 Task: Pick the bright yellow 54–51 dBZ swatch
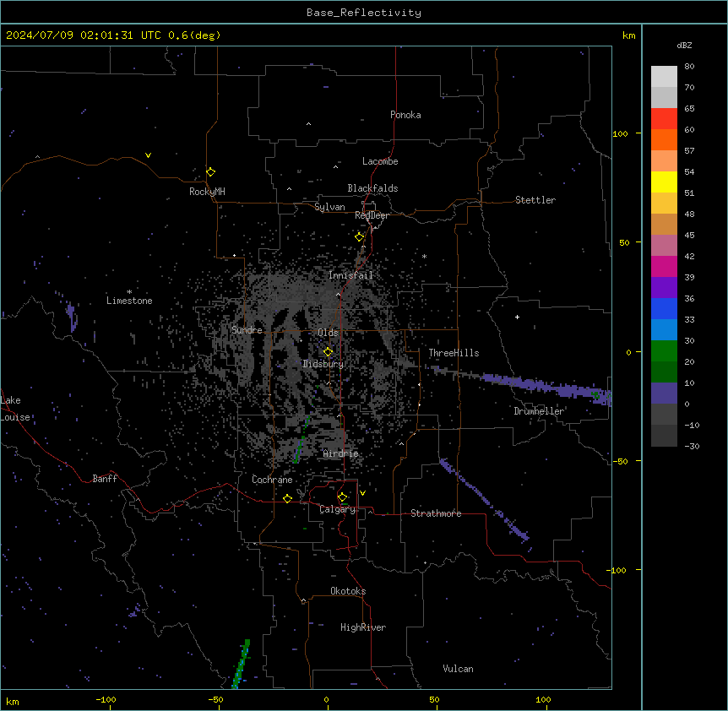664,182
